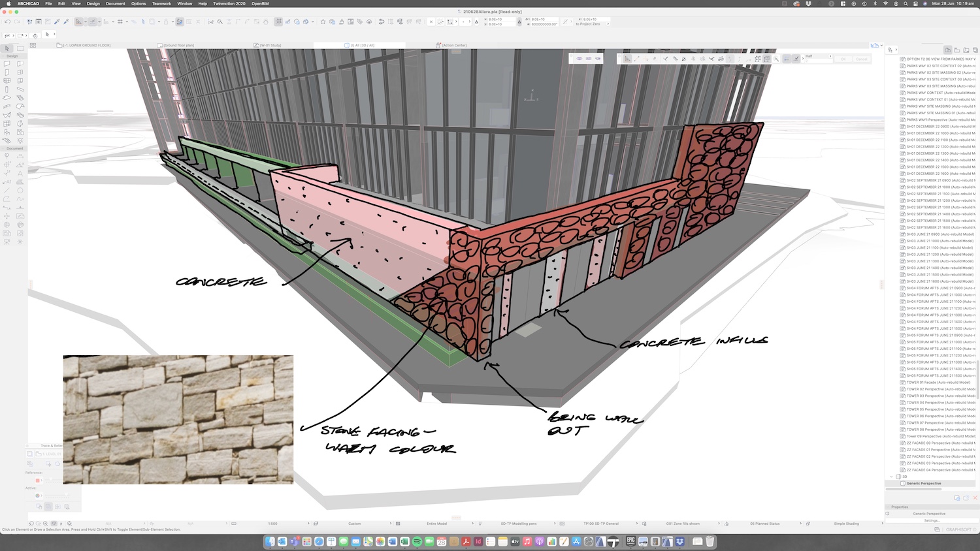Click the grid snap icon in toolbar

click(x=120, y=22)
